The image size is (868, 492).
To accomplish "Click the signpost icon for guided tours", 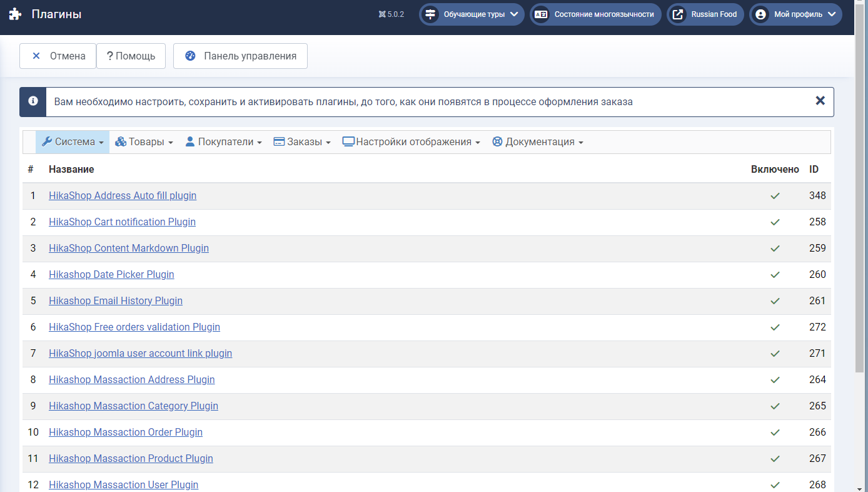I will [430, 14].
